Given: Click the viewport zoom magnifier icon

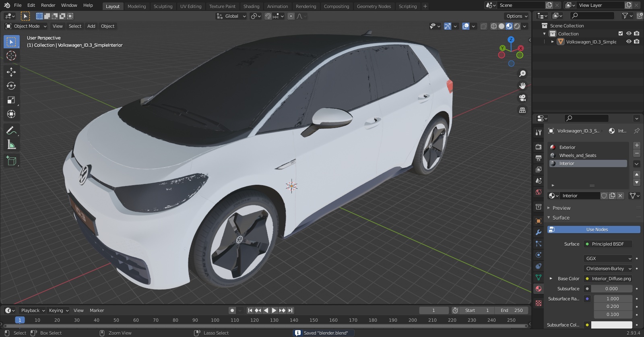Looking at the screenshot, I should (x=522, y=74).
